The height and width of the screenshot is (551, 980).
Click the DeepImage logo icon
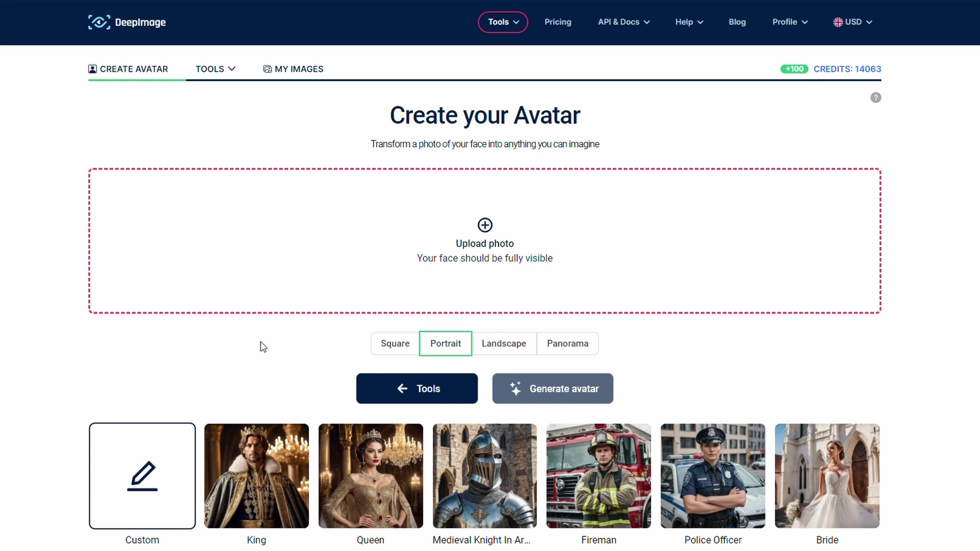[99, 22]
